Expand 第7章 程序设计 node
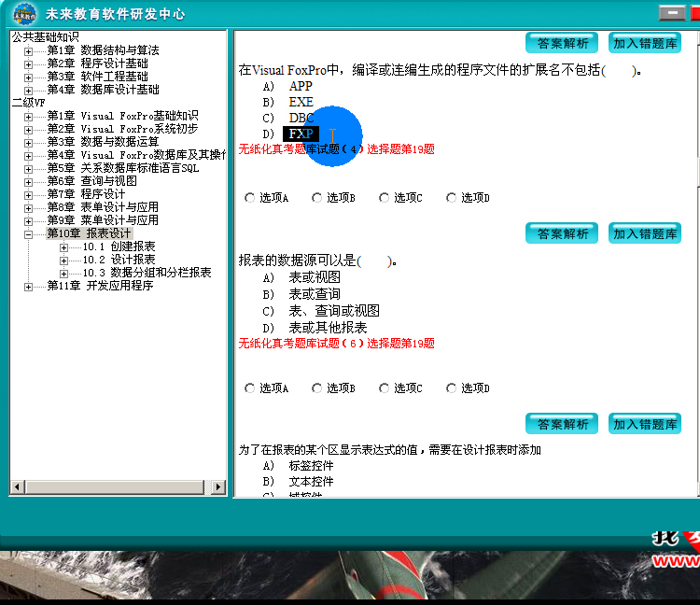This screenshot has width=700, height=606. pyautogui.click(x=28, y=195)
